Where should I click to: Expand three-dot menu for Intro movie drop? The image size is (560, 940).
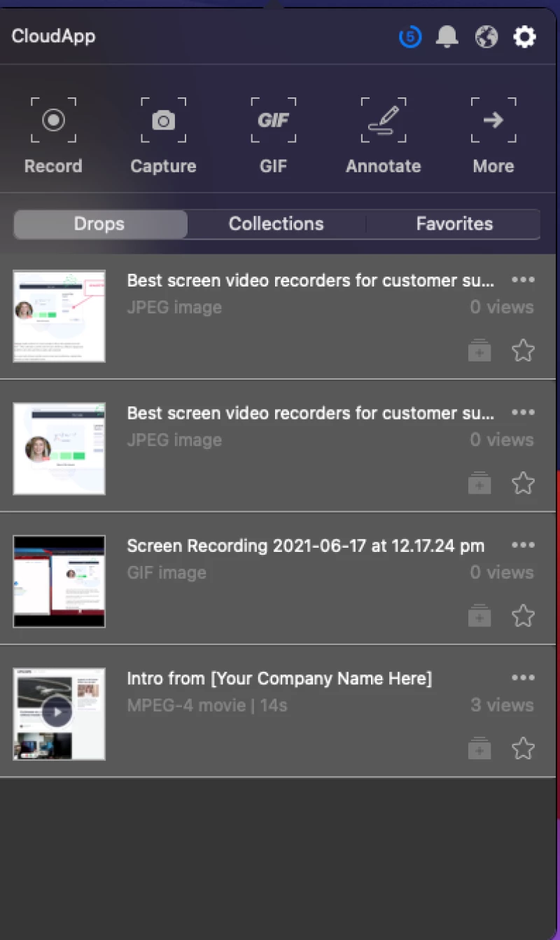click(x=523, y=677)
